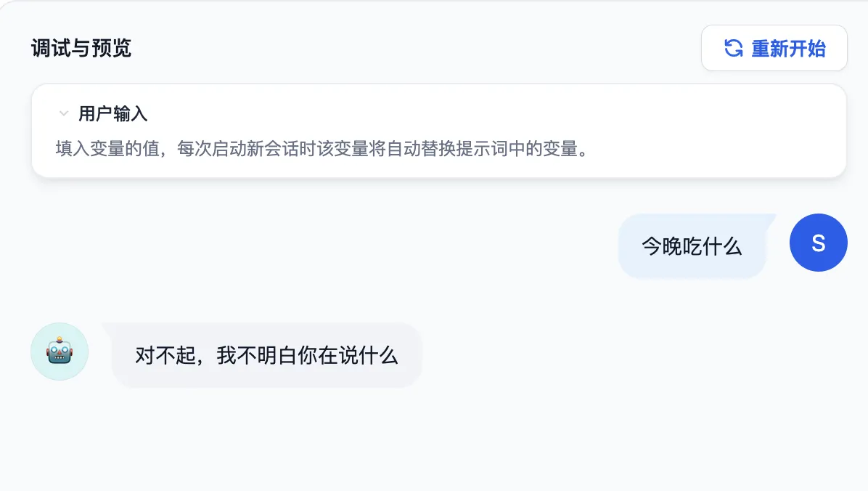Screen dimensions: 868x491
Task: Click the word 说什么 ending the bot reply
Action: [368, 355]
